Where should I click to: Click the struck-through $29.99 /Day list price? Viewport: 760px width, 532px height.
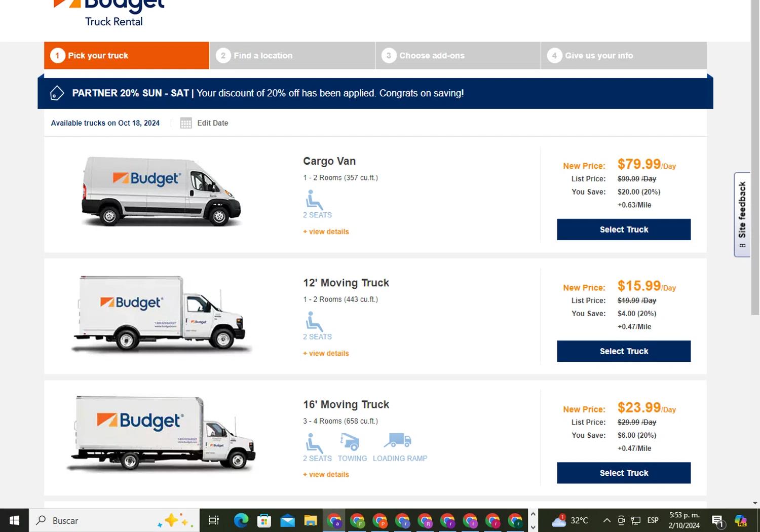637,422
